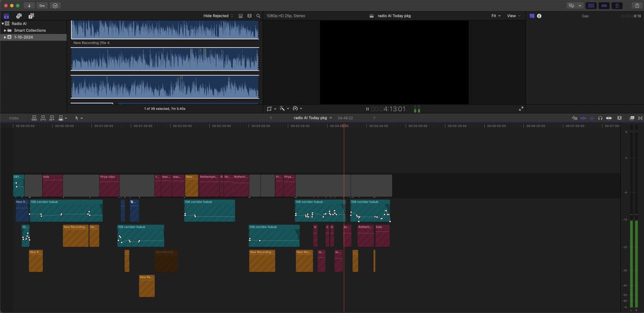
Task: Expand the Smart Collections folder
Action: point(5,31)
